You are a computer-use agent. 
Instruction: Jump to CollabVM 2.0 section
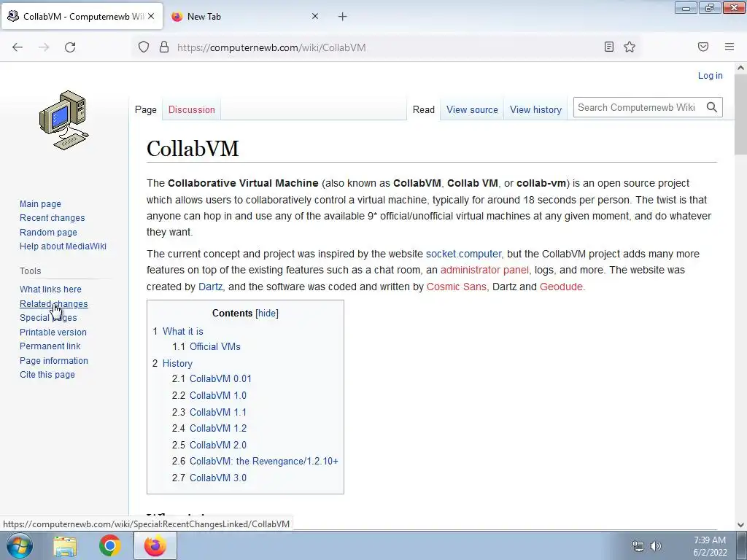[218, 445]
